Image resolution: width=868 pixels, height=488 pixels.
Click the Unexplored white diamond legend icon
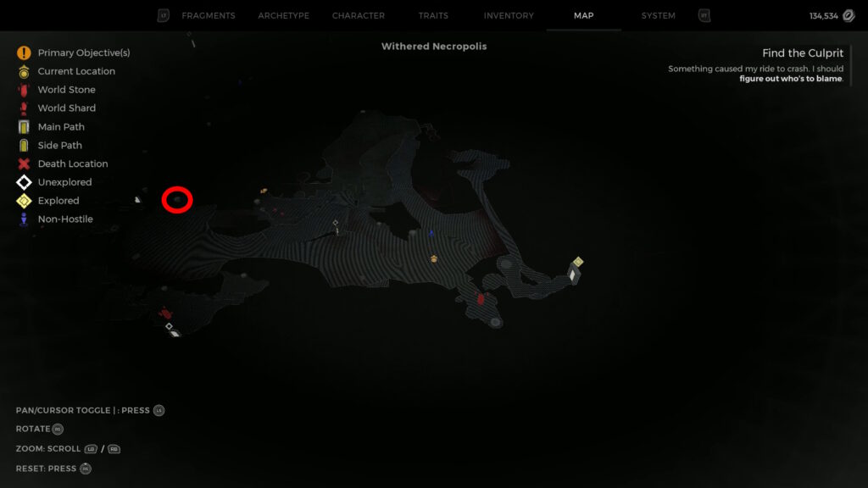(x=24, y=182)
